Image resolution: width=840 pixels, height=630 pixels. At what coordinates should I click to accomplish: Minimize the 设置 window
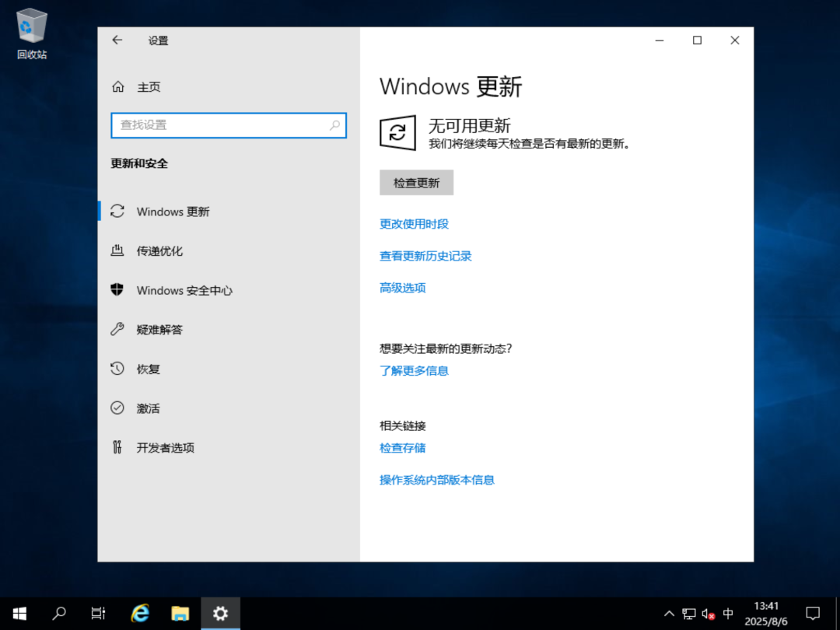coord(660,40)
